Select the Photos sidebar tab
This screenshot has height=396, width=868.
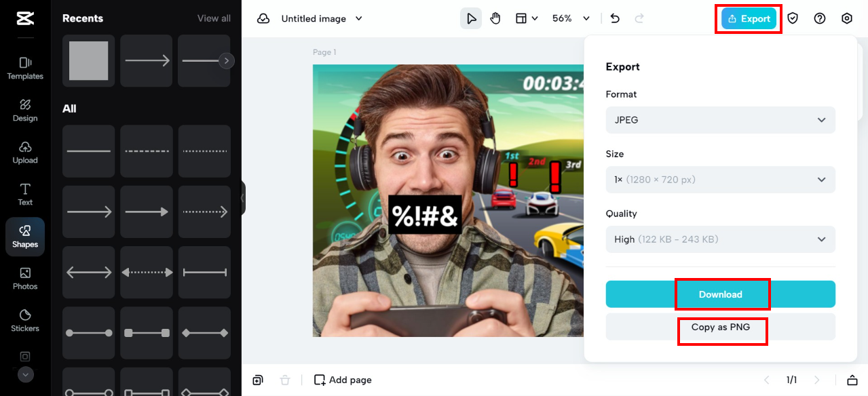coord(25,279)
